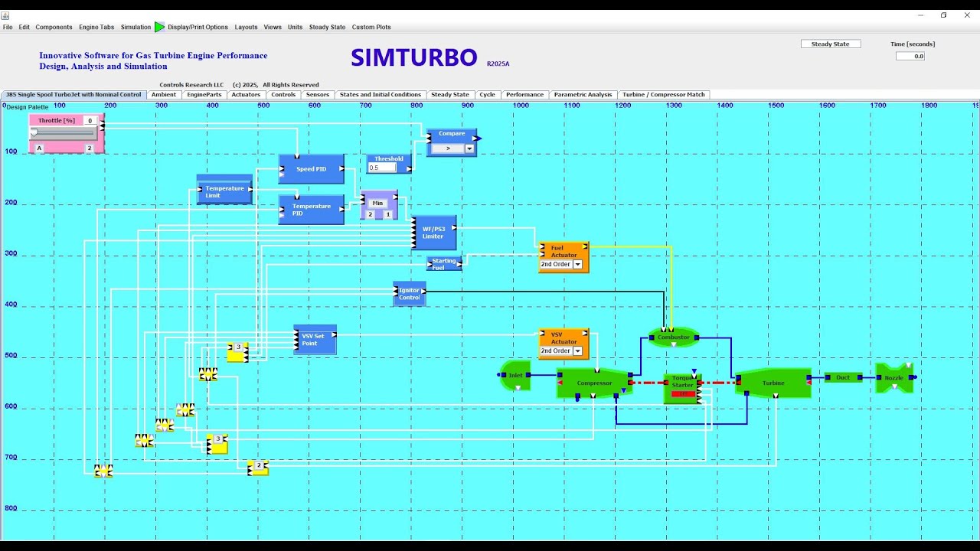Click the Time seconds value field
The height and width of the screenshot is (551, 980).
pos(910,56)
